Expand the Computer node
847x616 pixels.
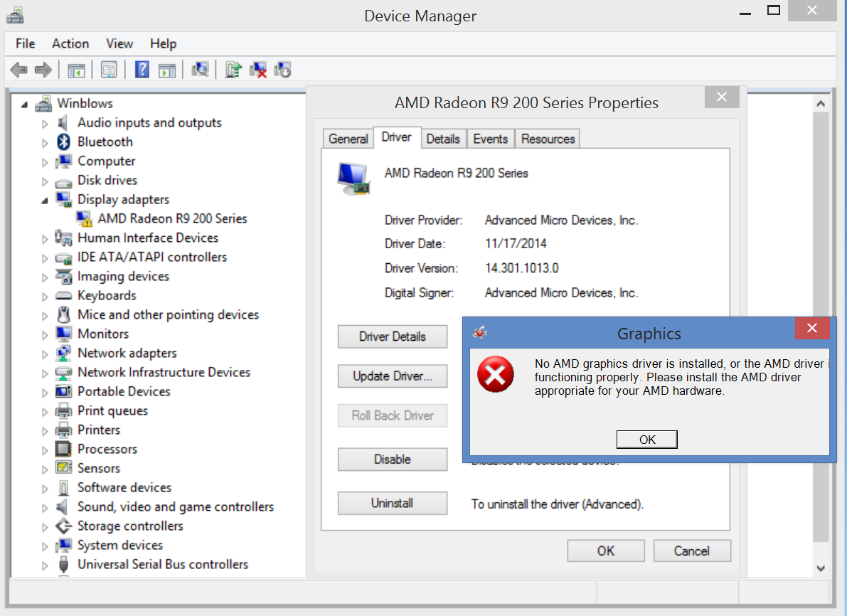45,162
